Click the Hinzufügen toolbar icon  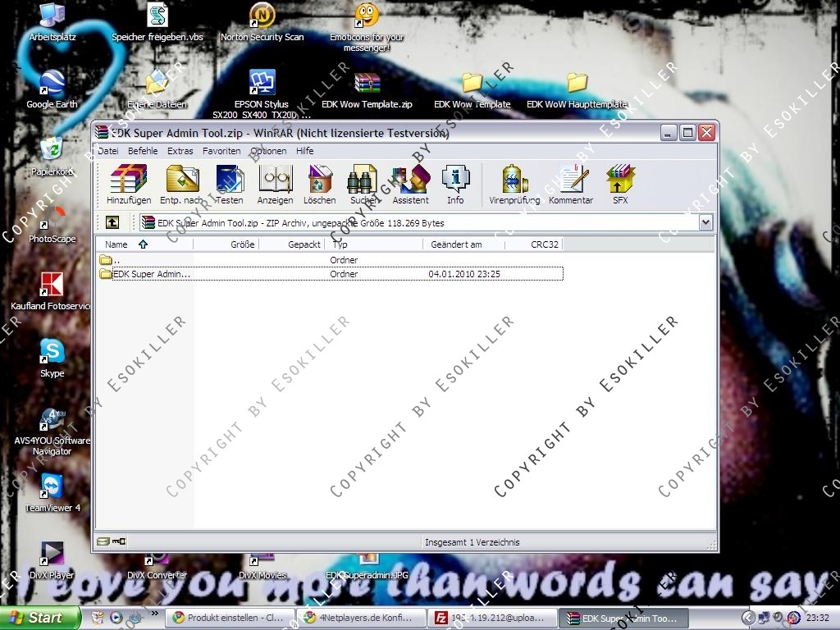(129, 185)
